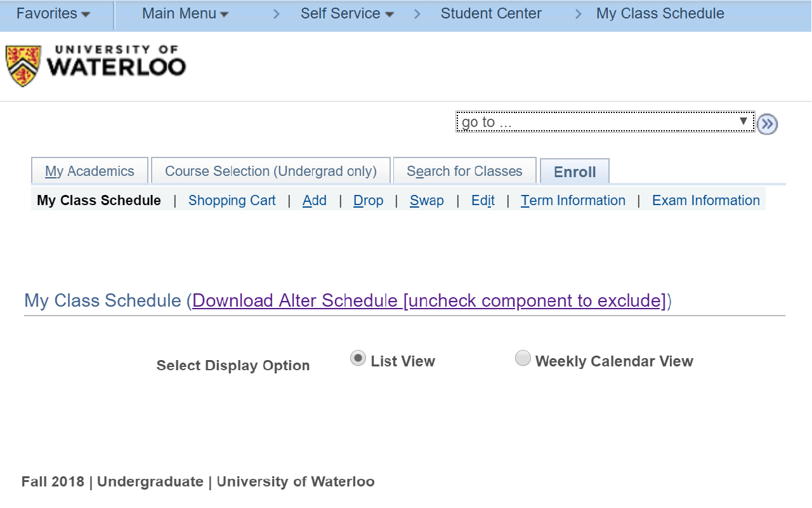View Exam Information

pyautogui.click(x=705, y=200)
